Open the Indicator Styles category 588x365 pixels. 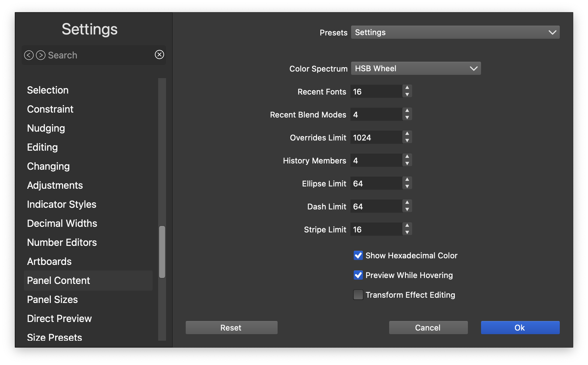[x=62, y=204]
